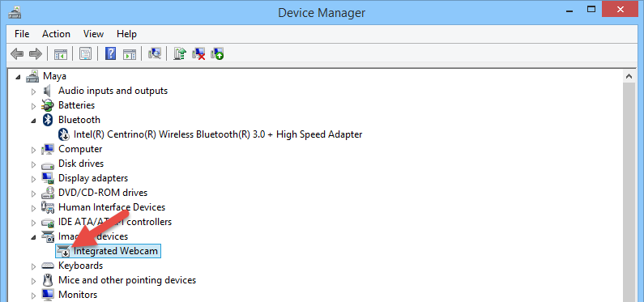This screenshot has height=302, width=644.
Task: Click the blue Help question-mark icon
Action: [x=110, y=53]
